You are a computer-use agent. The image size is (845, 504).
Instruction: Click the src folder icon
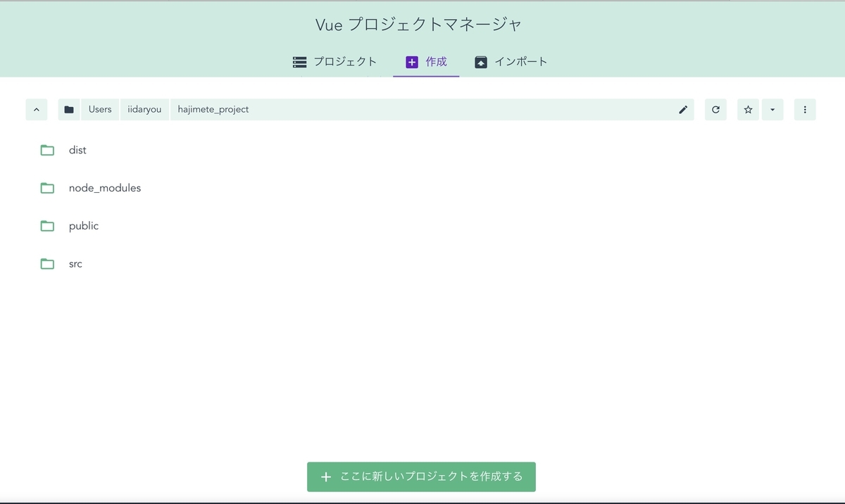47,264
